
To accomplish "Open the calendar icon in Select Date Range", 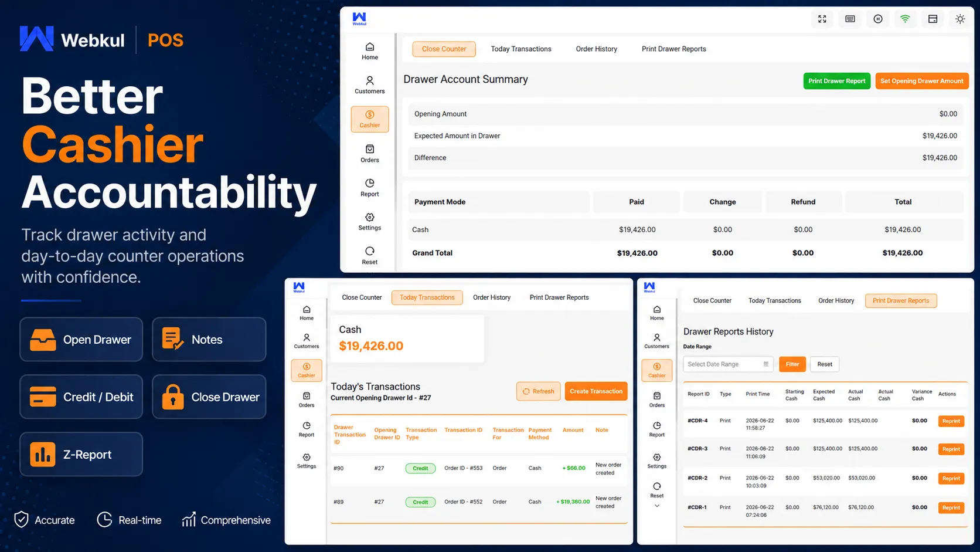I will pos(765,364).
